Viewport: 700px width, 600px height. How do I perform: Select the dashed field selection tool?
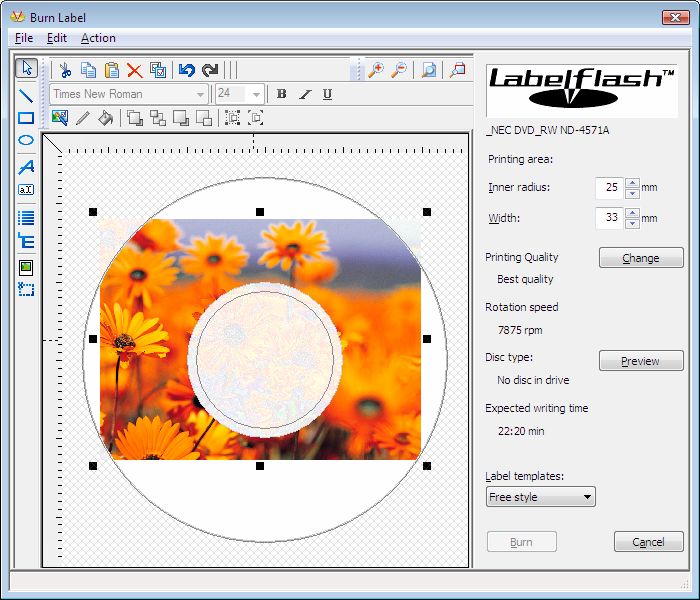click(x=26, y=289)
